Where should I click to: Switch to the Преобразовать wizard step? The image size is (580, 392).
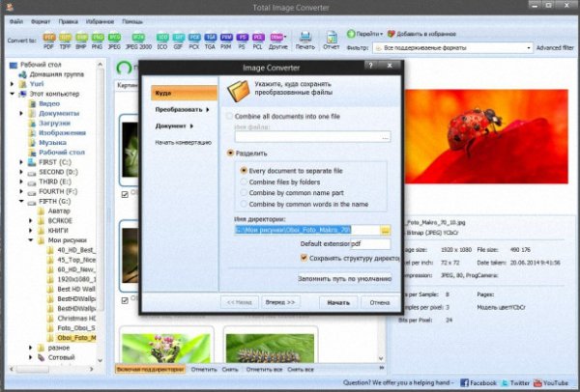[x=183, y=109]
